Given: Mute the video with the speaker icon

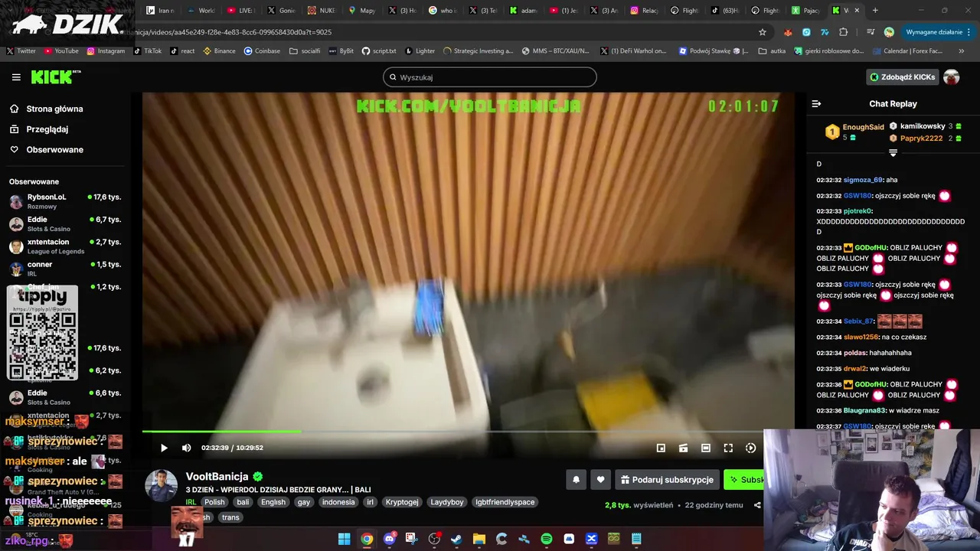Looking at the screenshot, I should click(x=186, y=448).
